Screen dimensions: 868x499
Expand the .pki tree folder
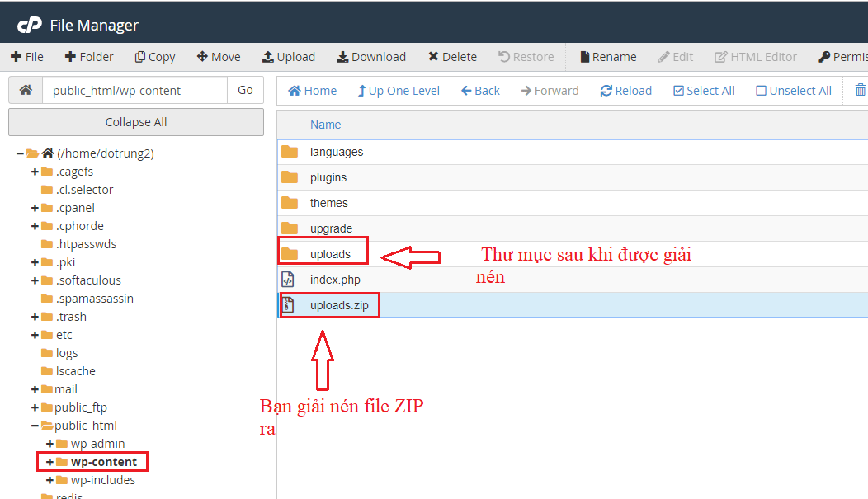click(x=35, y=262)
